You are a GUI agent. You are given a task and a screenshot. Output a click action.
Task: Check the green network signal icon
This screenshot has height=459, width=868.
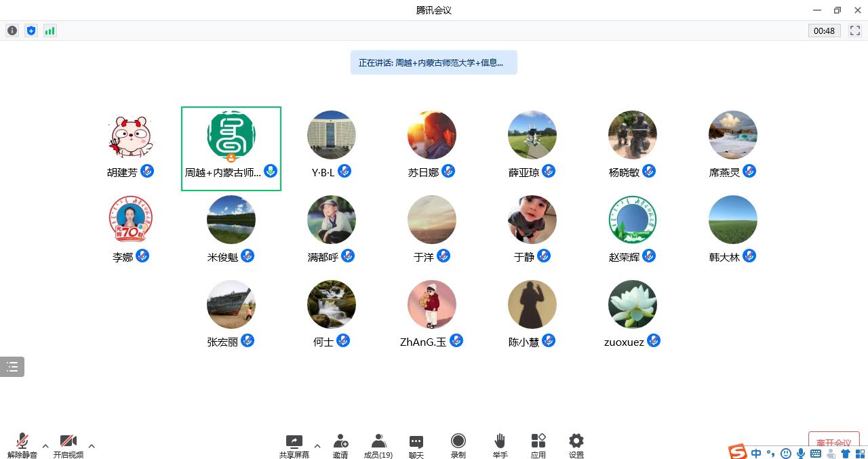coord(50,31)
